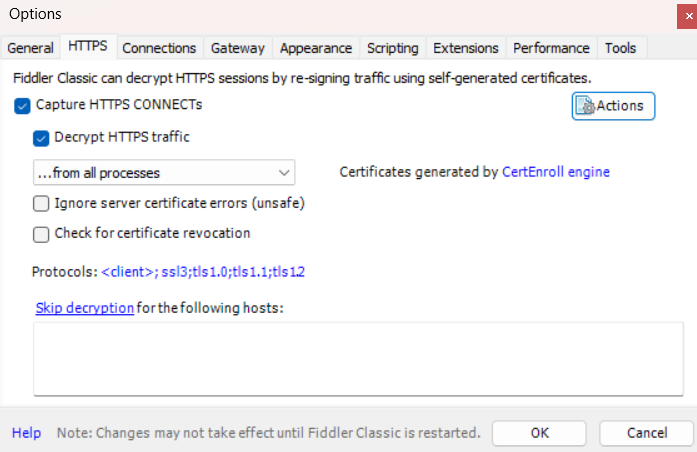Image resolution: width=697 pixels, height=452 pixels.
Task: Select the HTTPS tab
Action: tap(88, 46)
